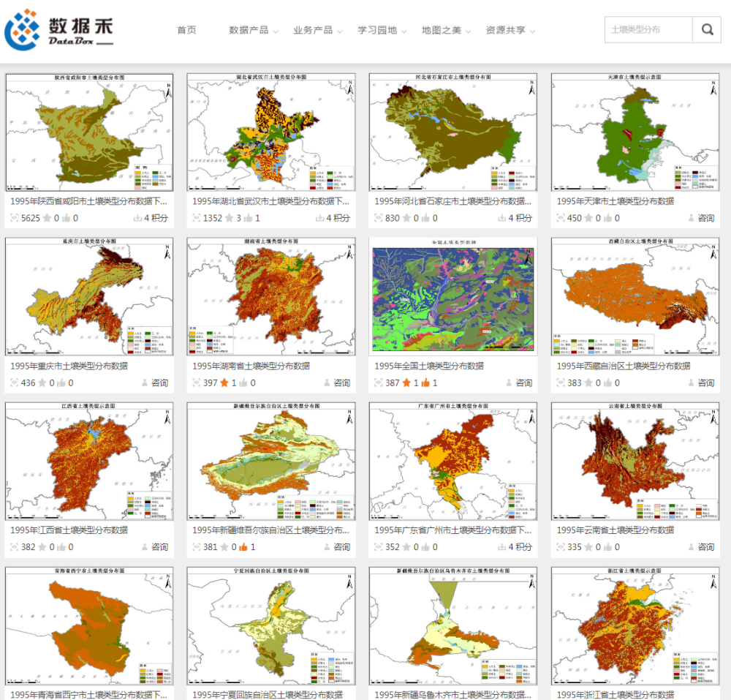This screenshot has height=700, width=731.
Task: Open the 宁夏回族自治区 soil map thumbnail
Action: 271,626
